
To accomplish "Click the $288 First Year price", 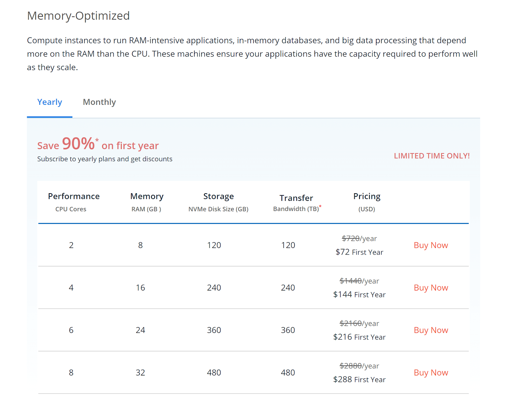I will [359, 380].
